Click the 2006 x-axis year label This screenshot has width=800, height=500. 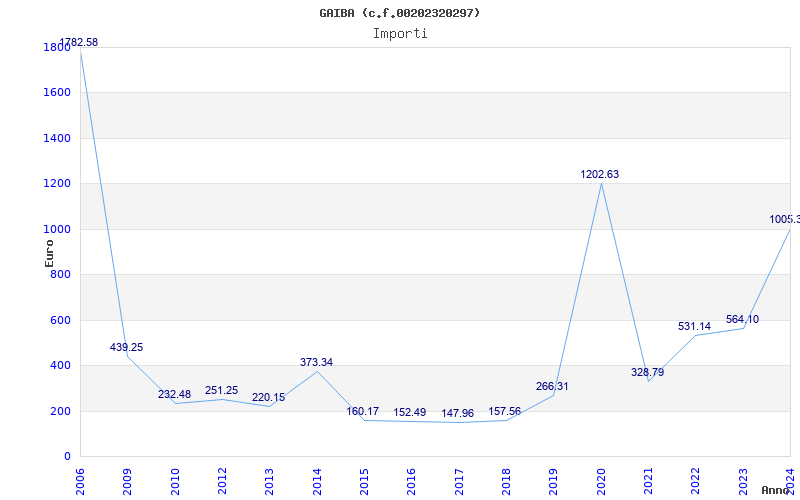pyautogui.click(x=80, y=482)
